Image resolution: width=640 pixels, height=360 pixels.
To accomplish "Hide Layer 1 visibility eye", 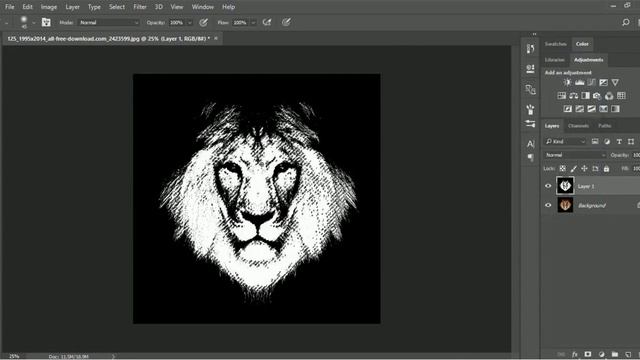I will coord(548,186).
